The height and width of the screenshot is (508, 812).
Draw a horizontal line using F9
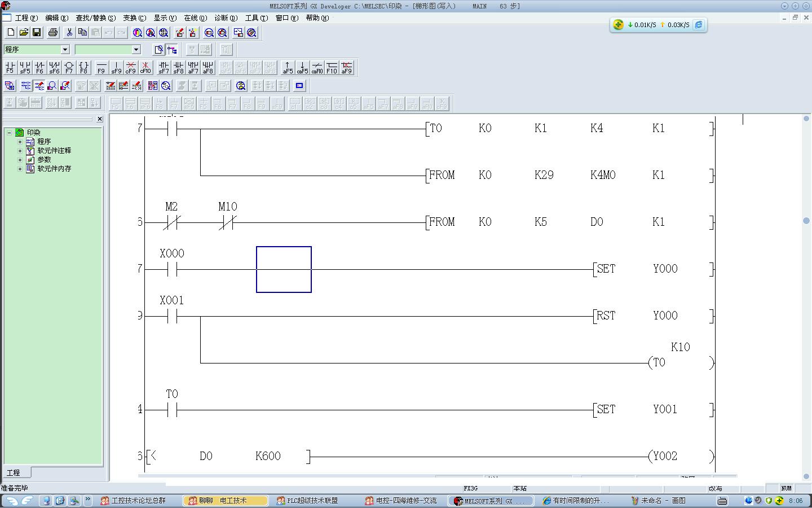click(x=101, y=68)
